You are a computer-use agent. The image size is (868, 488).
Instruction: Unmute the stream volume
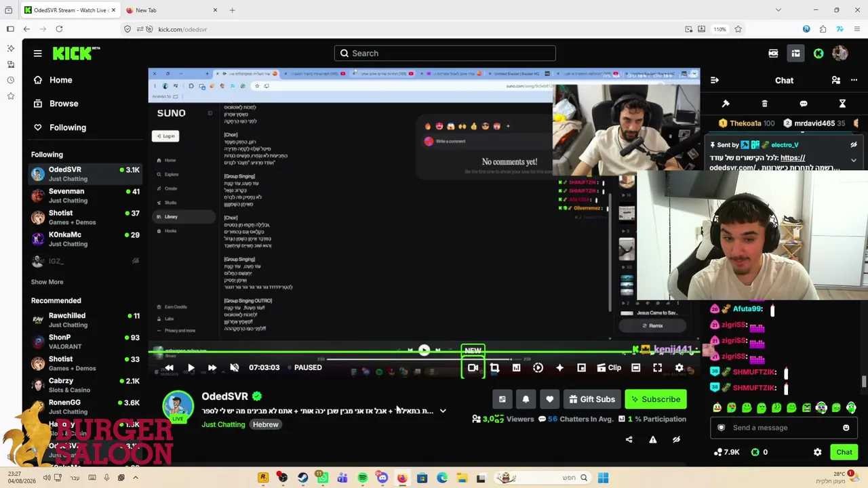coord(234,367)
